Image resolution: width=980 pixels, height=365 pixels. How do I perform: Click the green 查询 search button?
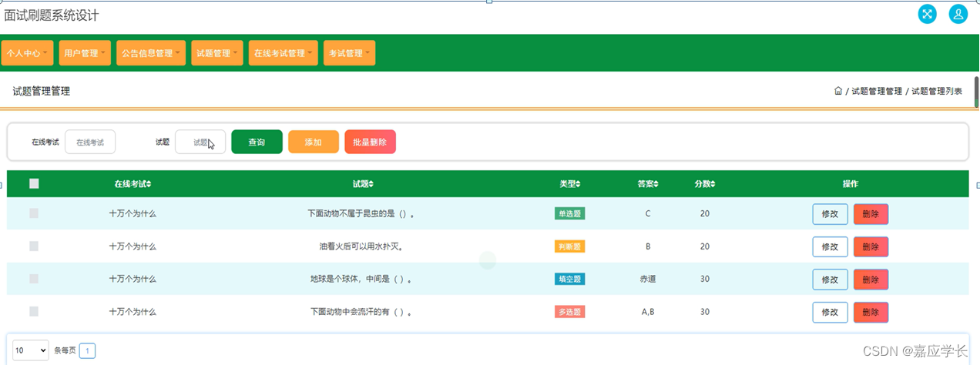coord(257,142)
